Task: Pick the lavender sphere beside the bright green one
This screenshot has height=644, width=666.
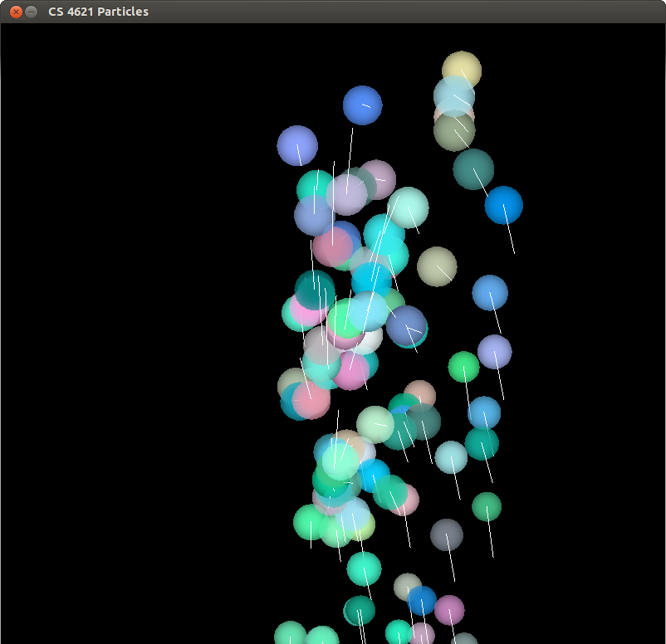Action: pos(494,352)
